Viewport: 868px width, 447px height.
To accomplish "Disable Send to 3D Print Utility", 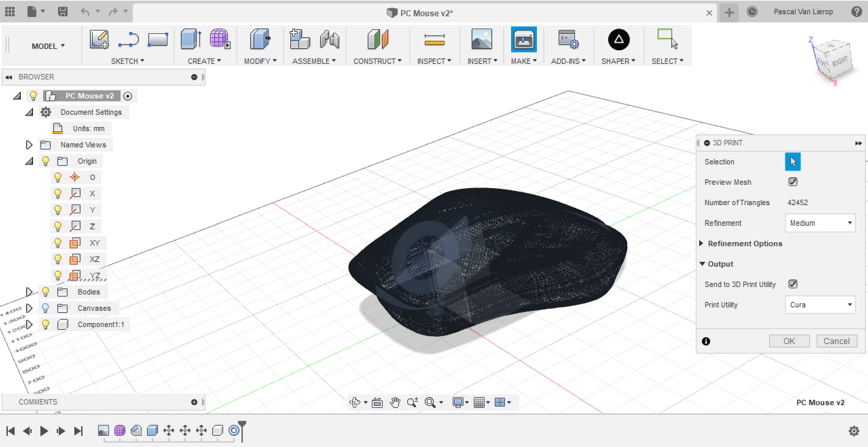I will 793,284.
